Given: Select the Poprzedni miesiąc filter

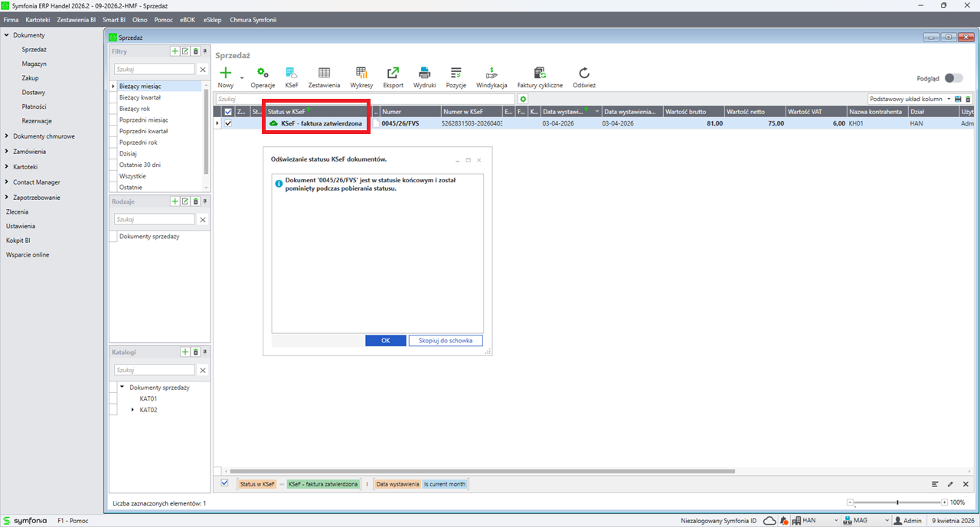Looking at the screenshot, I should [x=144, y=120].
